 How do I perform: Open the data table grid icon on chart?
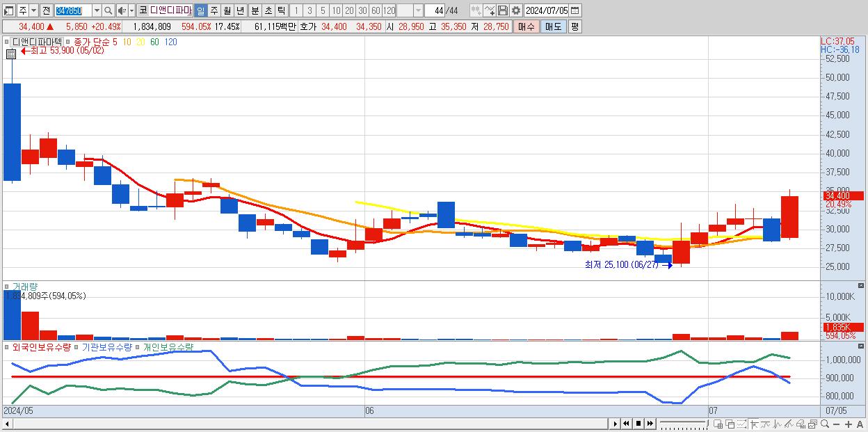(x=10, y=54)
